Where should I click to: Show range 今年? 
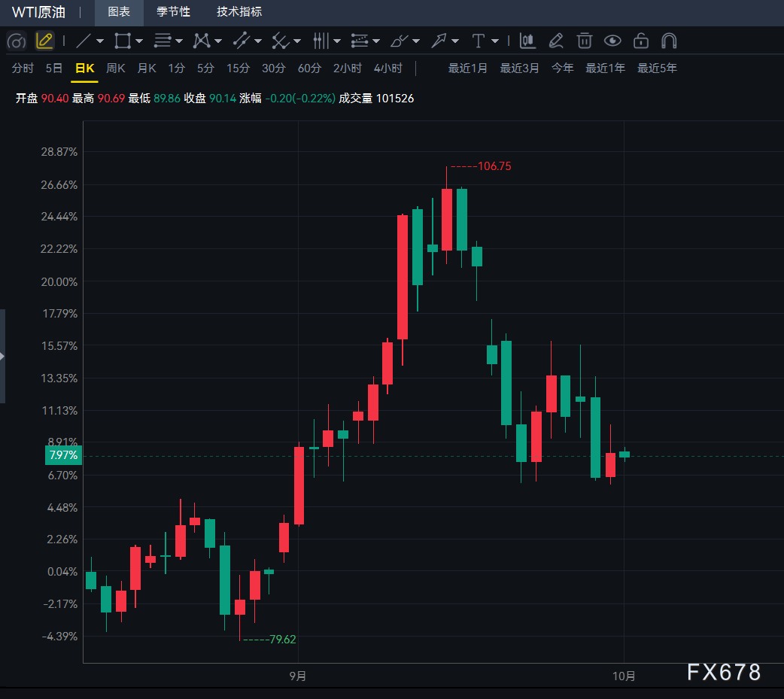pyautogui.click(x=563, y=68)
